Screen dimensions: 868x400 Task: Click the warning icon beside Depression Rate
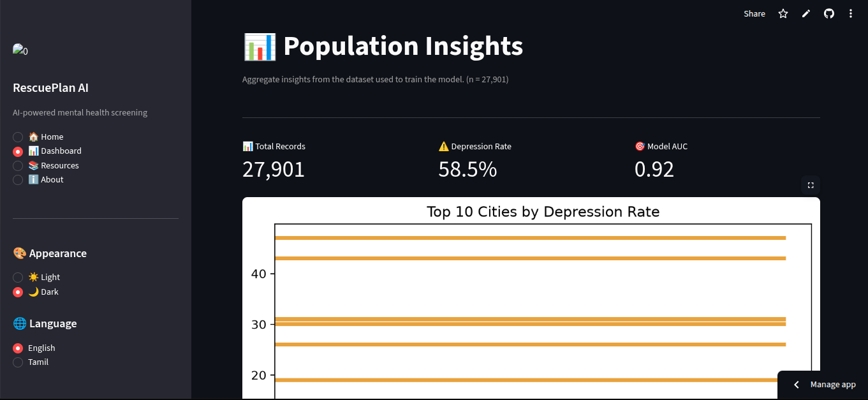tap(444, 146)
